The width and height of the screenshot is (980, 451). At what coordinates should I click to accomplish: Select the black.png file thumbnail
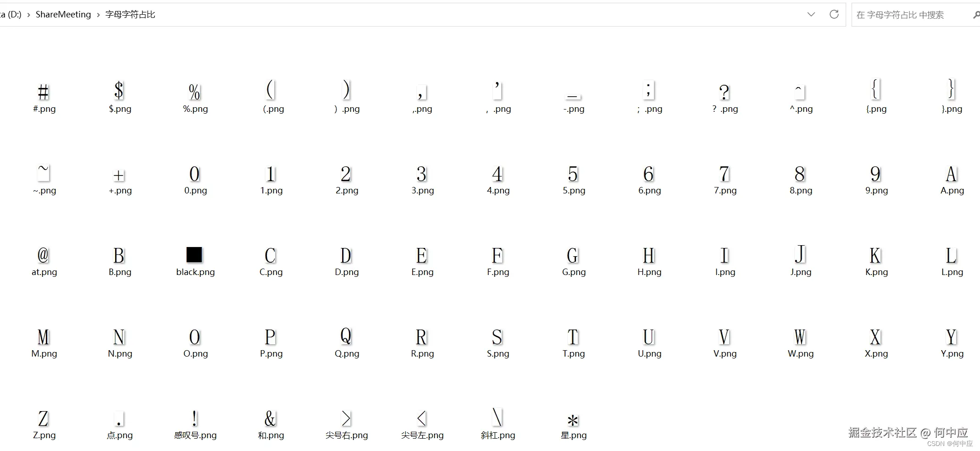194,255
